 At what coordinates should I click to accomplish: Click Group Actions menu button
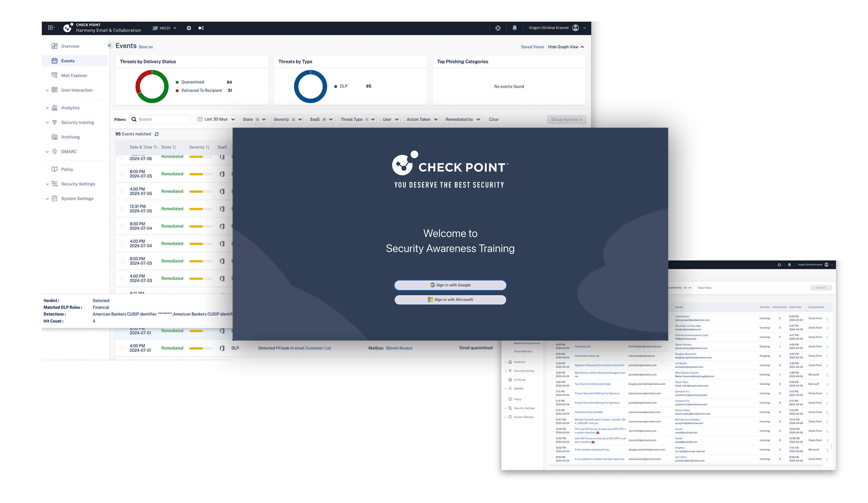(565, 119)
